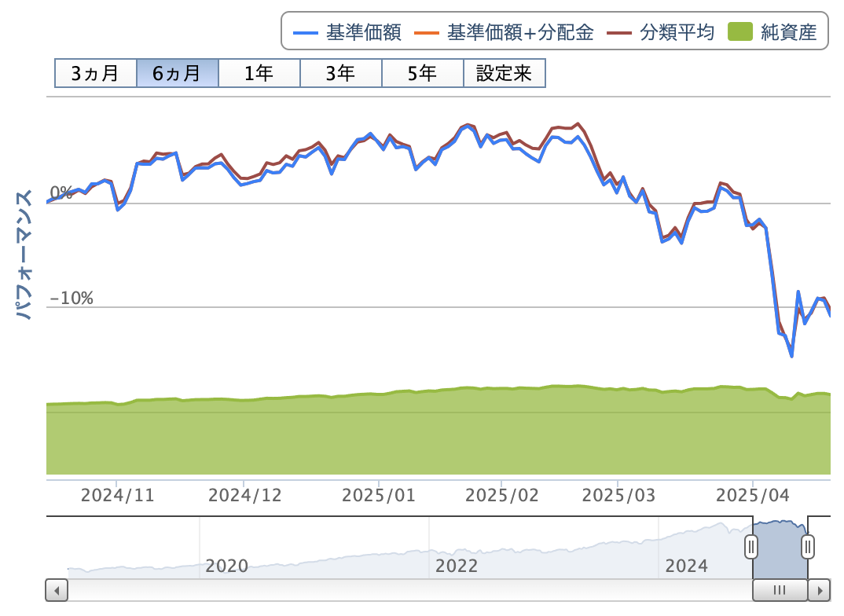
Task: Click the right navigator range handle
Action: click(x=807, y=548)
